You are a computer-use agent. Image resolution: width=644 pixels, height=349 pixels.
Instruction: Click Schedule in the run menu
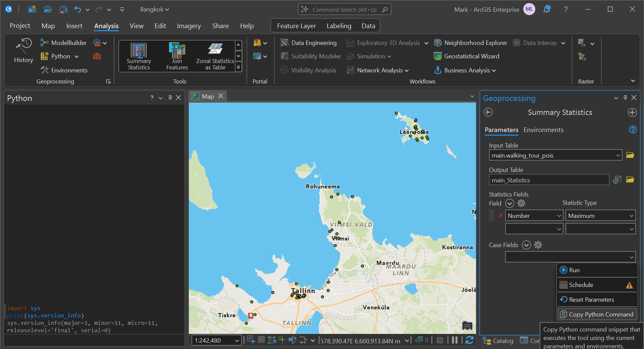click(x=597, y=285)
